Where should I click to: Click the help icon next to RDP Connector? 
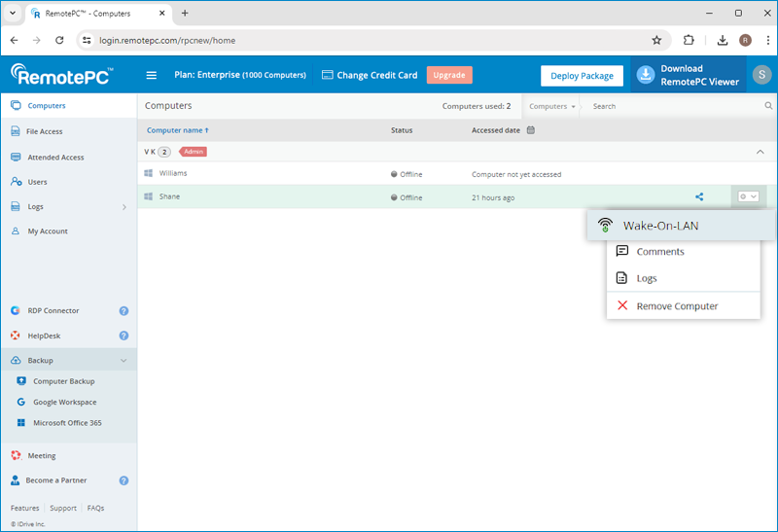pyautogui.click(x=124, y=311)
